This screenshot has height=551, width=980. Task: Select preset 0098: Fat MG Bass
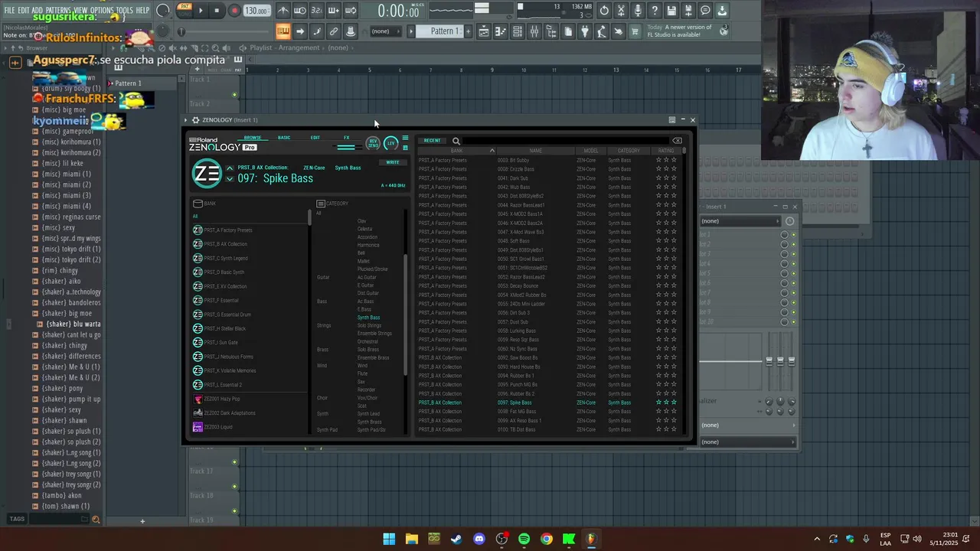[548, 412]
